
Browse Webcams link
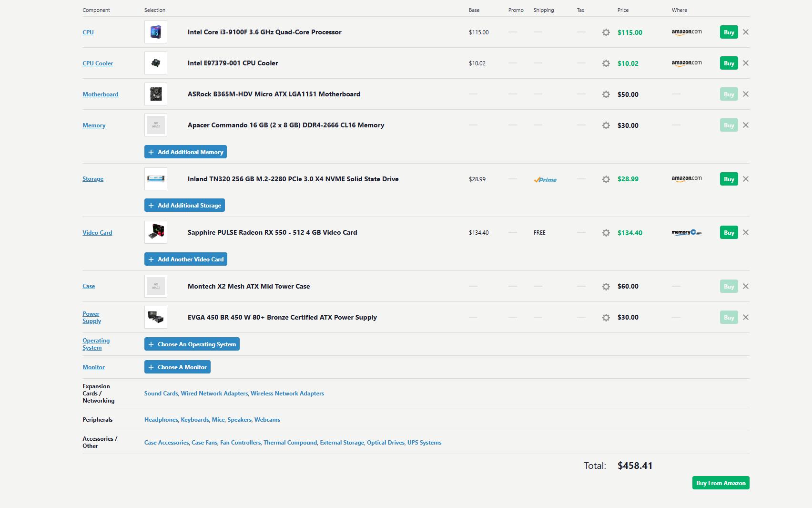pos(267,420)
